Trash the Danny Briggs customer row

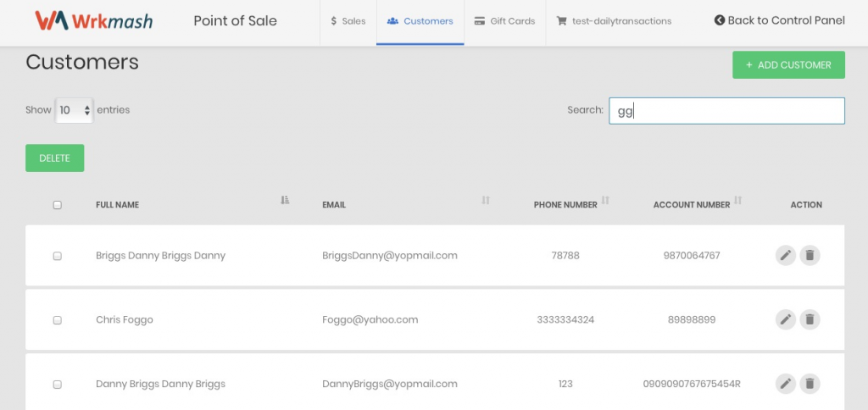click(810, 384)
